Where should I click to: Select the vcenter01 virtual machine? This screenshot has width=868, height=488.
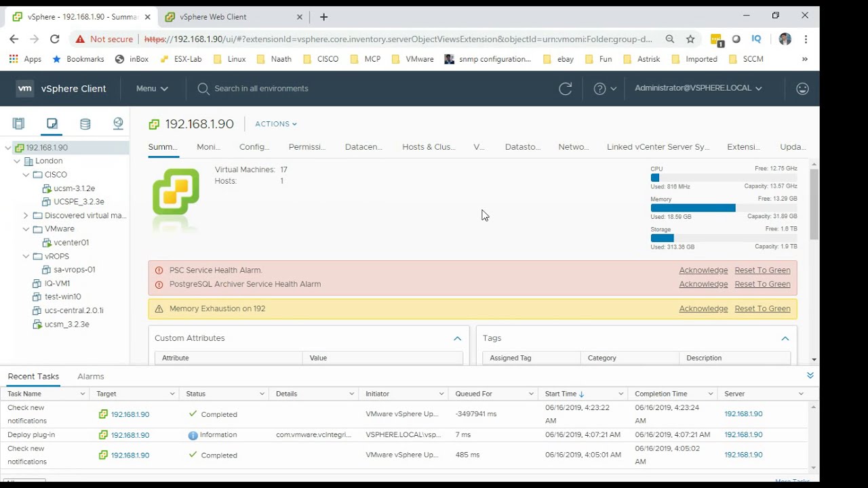point(71,243)
